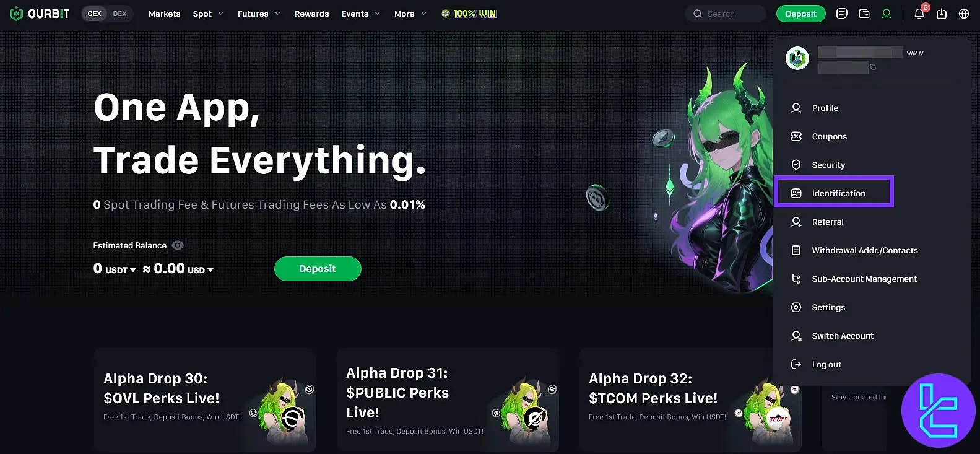Screen dimensions: 980x454
Task: Click the green user account icon
Action: tap(887, 14)
